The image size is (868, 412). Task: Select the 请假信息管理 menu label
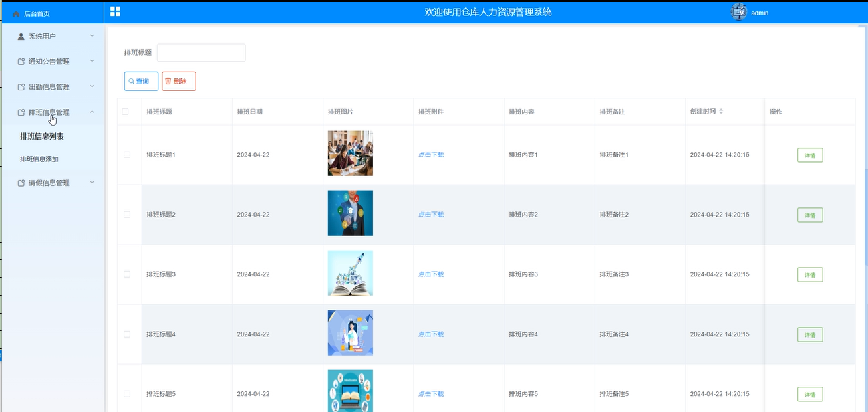[49, 183]
